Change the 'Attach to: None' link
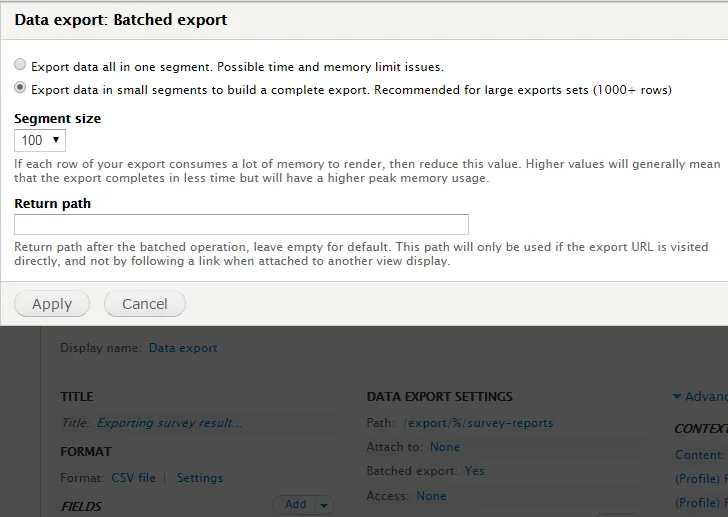 (445, 447)
